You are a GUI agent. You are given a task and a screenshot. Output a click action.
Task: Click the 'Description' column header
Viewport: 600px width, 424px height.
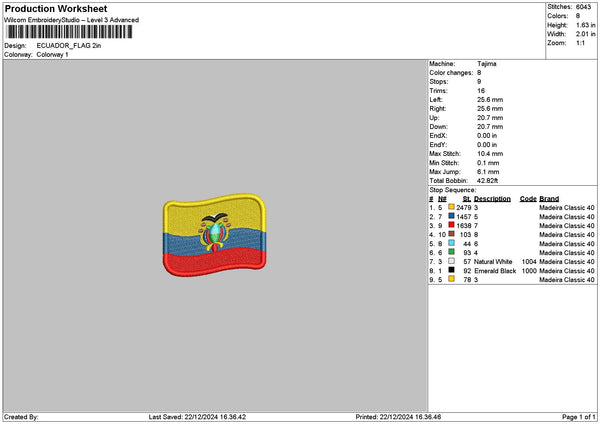(x=492, y=199)
